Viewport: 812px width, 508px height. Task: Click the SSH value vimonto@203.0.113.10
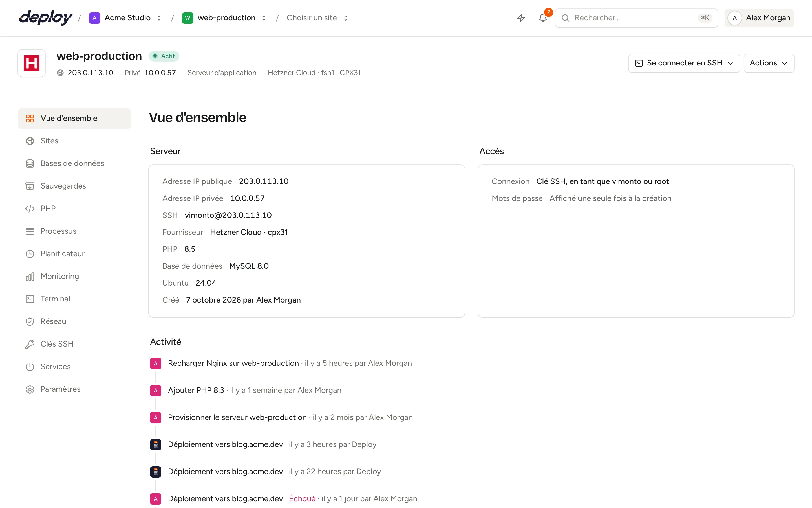point(228,215)
